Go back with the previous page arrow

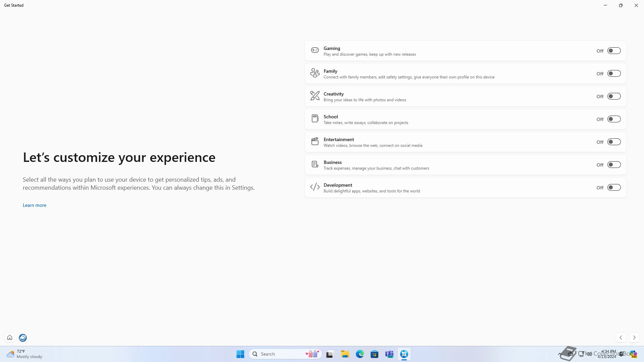pyautogui.click(x=621, y=338)
